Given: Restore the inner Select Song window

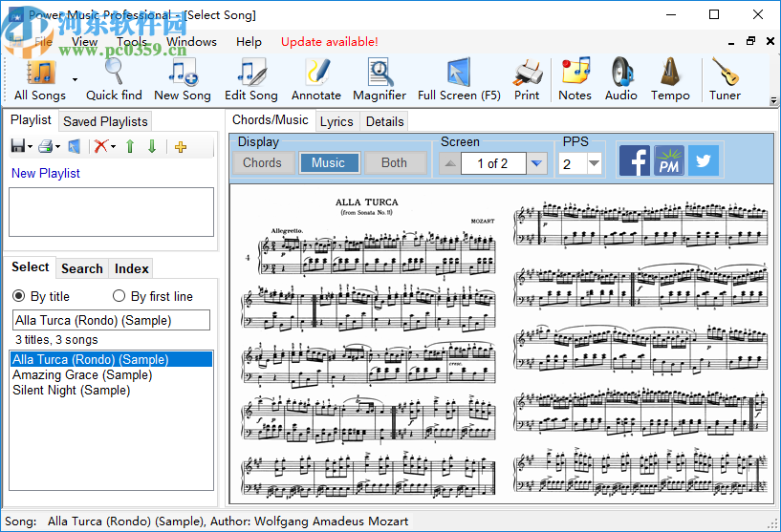Looking at the screenshot, I should 750,42.
